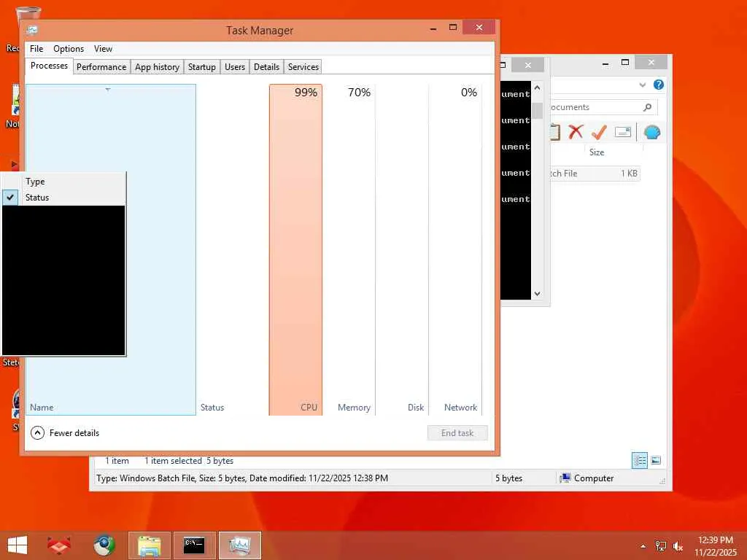Switch to Command Prompt on taskbar
This screenshot has width=747, height=560.
[x=194, y=545]
